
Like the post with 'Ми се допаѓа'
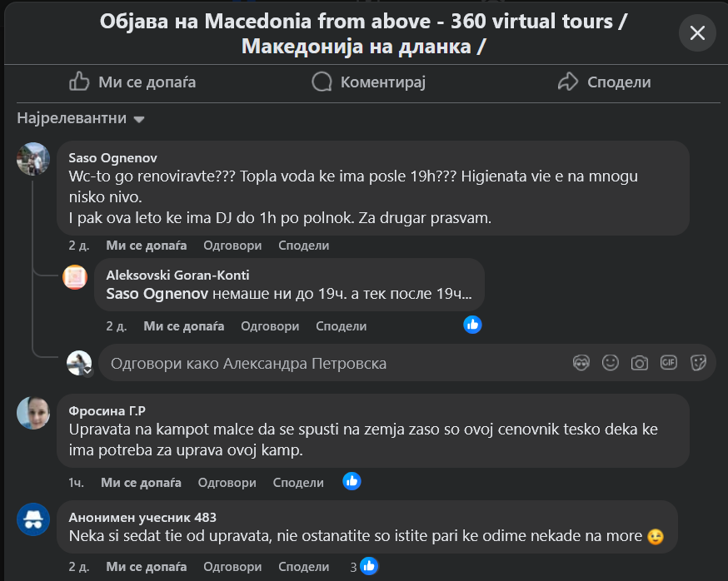pyautogui.click(x=132, y=82)
